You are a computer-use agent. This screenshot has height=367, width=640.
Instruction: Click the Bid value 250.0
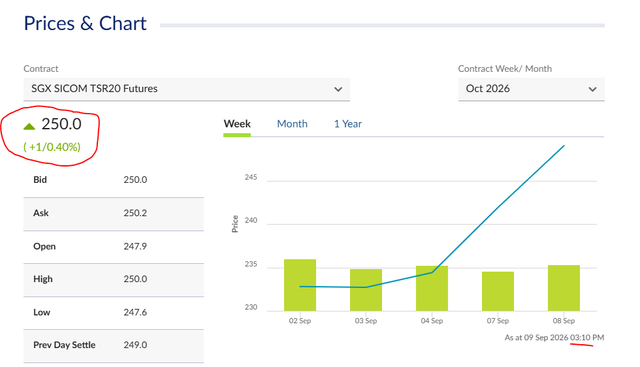(135, 180)
